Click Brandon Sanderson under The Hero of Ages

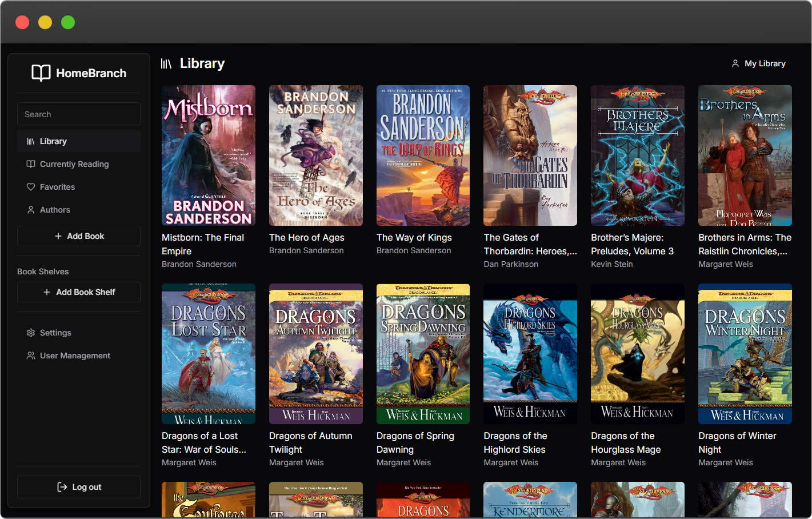306,250
